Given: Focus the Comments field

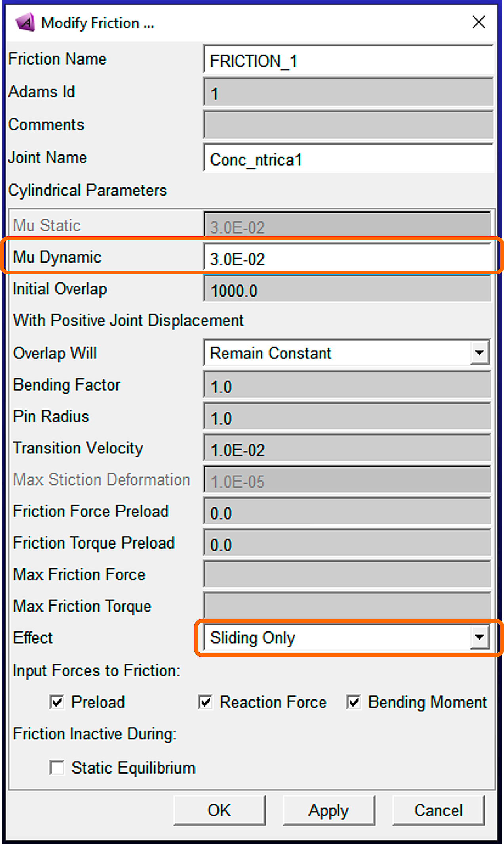Looking at the screenshot, I should pyautogui.click(x=348, y=126).
